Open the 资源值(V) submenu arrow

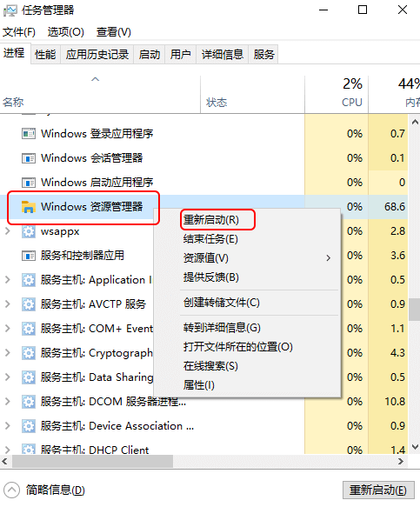(329, 258)
